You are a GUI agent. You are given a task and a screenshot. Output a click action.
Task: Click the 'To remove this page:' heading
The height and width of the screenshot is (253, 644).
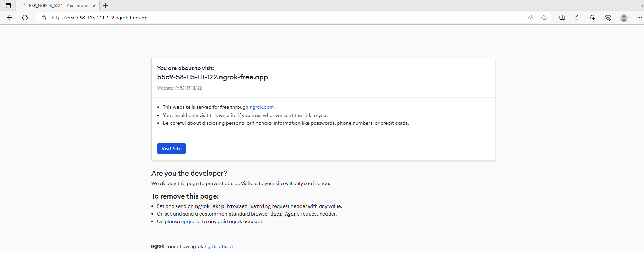(x=185, y=196)
